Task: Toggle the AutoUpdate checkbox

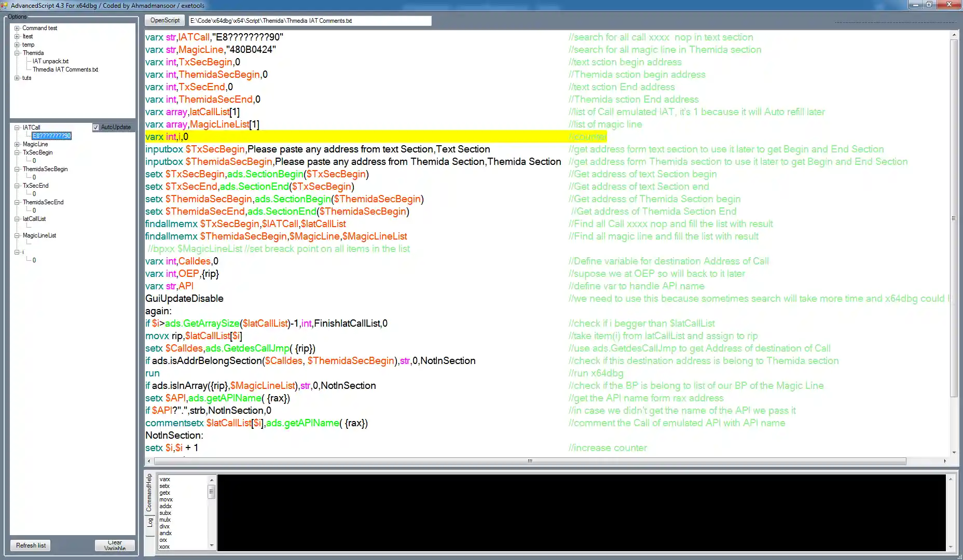Action: point(96,127)
